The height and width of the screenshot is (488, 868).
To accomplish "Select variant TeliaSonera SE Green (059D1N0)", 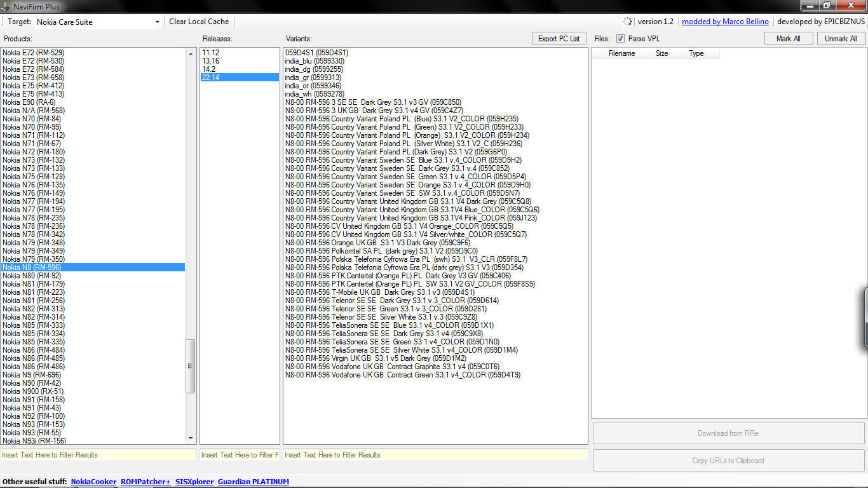I will 435,342.
